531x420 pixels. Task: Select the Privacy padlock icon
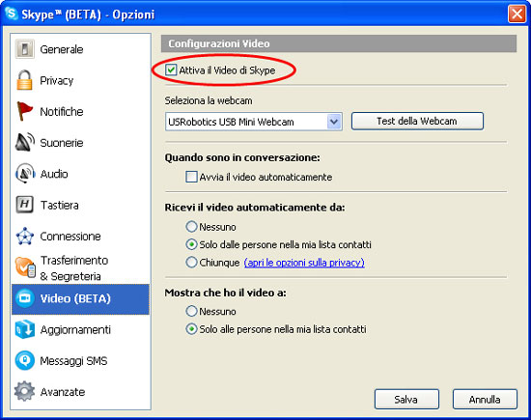click(x=25, y=80)
